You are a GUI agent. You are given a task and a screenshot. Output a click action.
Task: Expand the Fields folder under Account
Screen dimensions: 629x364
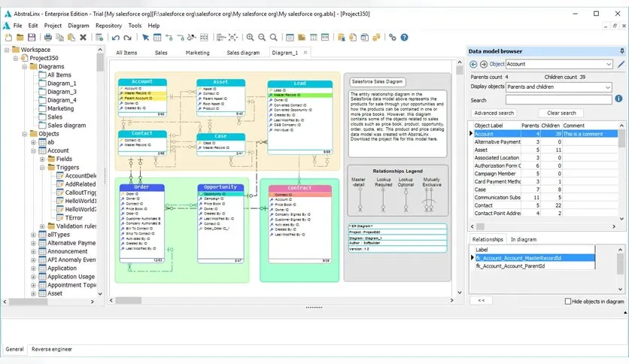(x=42, y=159)
